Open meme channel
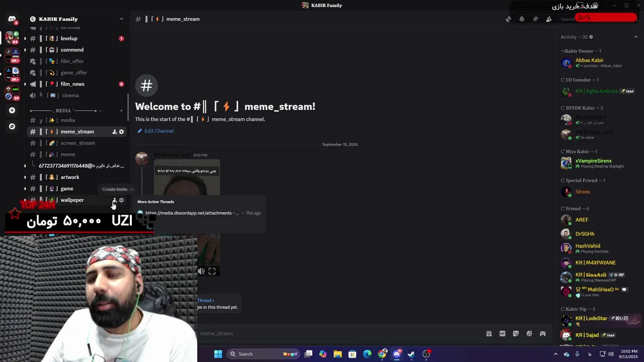 pos(76,154)
